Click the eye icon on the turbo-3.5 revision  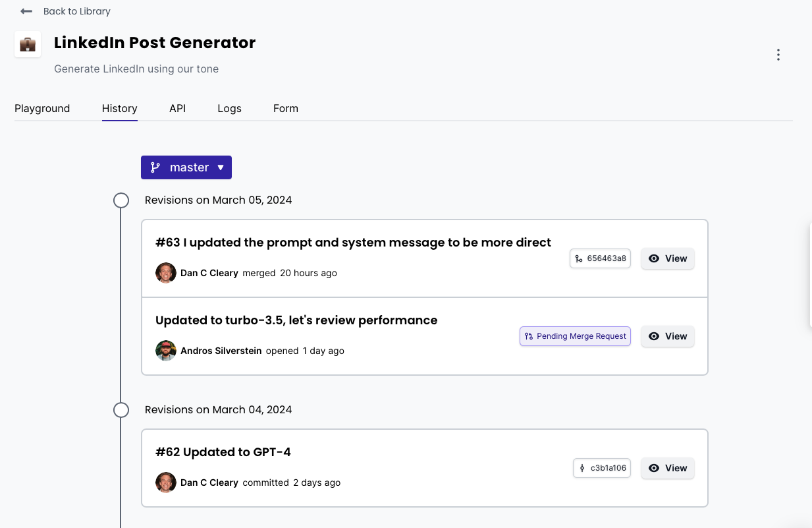tap(654, 336)
